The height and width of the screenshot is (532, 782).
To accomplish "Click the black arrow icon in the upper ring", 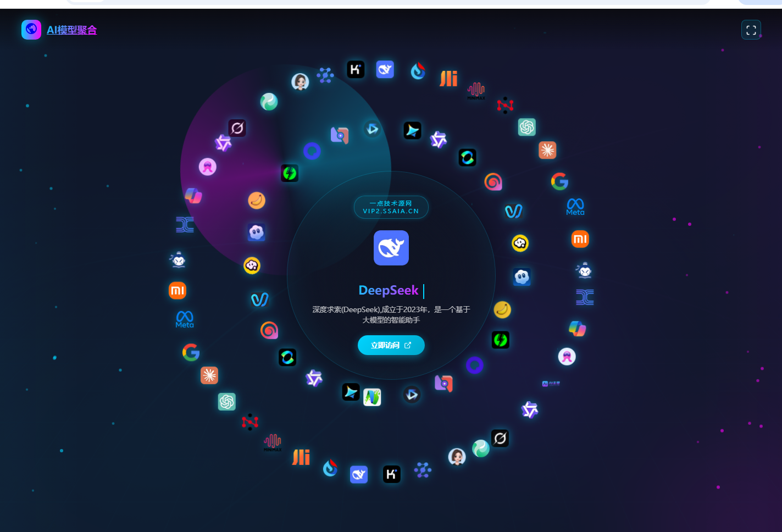I will 412,130.
